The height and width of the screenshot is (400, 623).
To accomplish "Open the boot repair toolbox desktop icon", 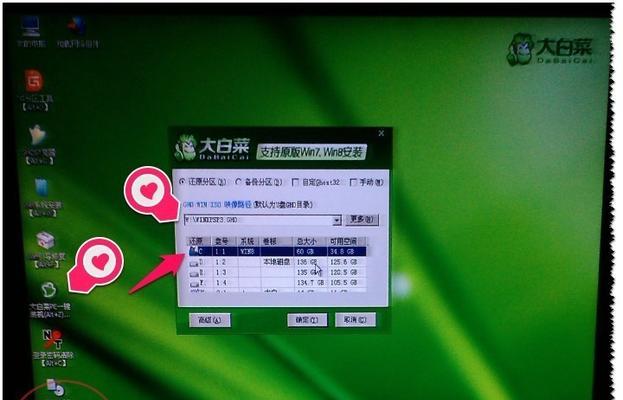I will click(45, 241).
